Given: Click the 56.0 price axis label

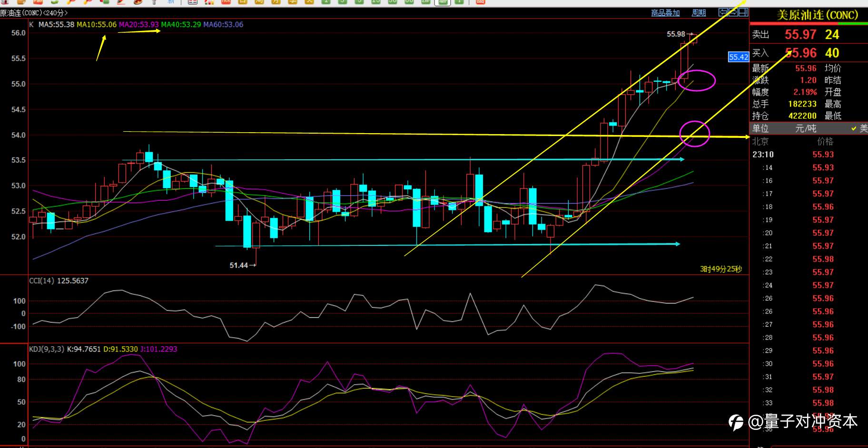Looking at the screenshot, I should (x=19, y=33).
